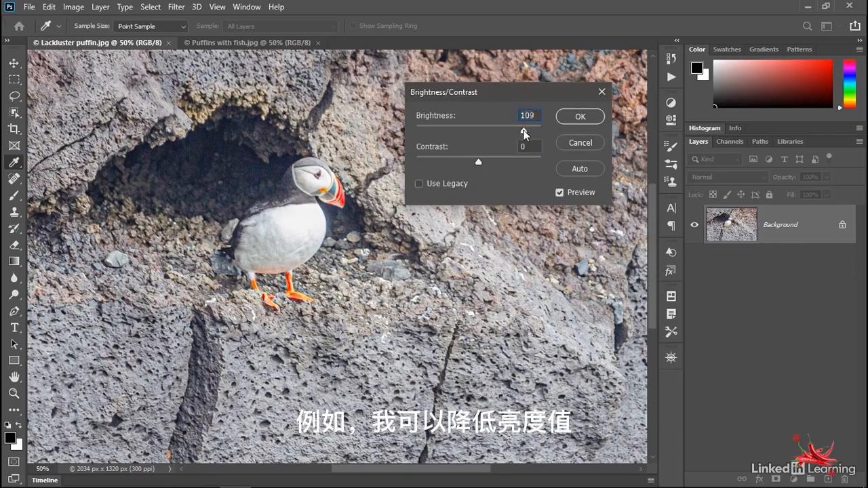
Task: Open the Filter menu
Action: pyautogui.click(x=176, y=7)
